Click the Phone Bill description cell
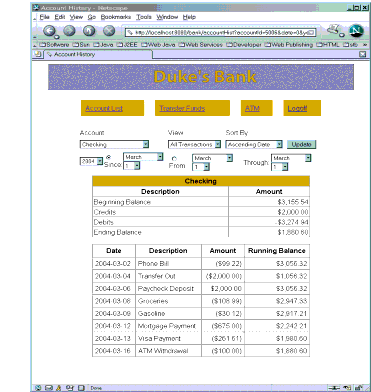Screen dimensions: 371x392 (168, 264)
